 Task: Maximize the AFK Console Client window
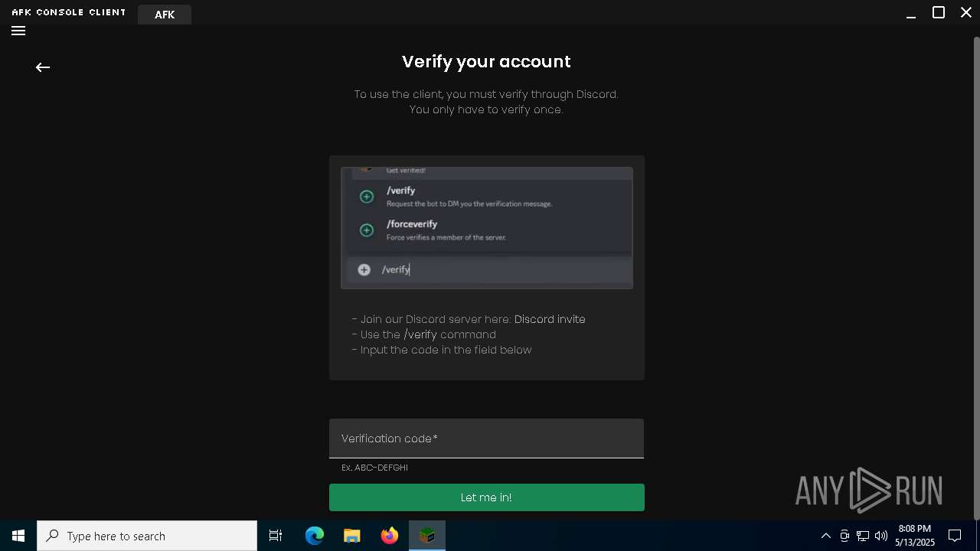(x=939, y=12)
